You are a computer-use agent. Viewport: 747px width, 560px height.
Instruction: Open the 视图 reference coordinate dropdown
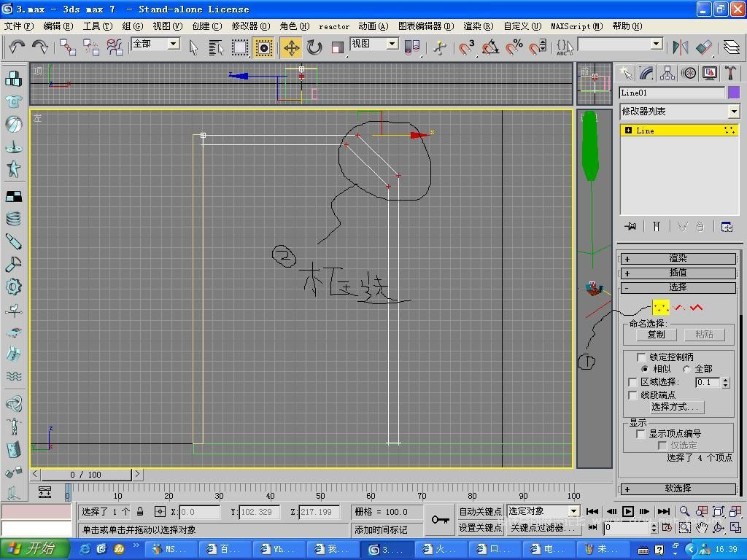[x=392, y=44]
